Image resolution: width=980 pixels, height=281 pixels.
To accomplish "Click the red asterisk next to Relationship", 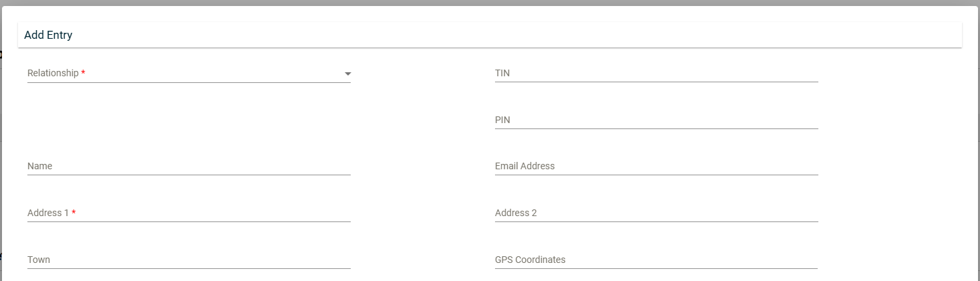I will pos(83,73).
